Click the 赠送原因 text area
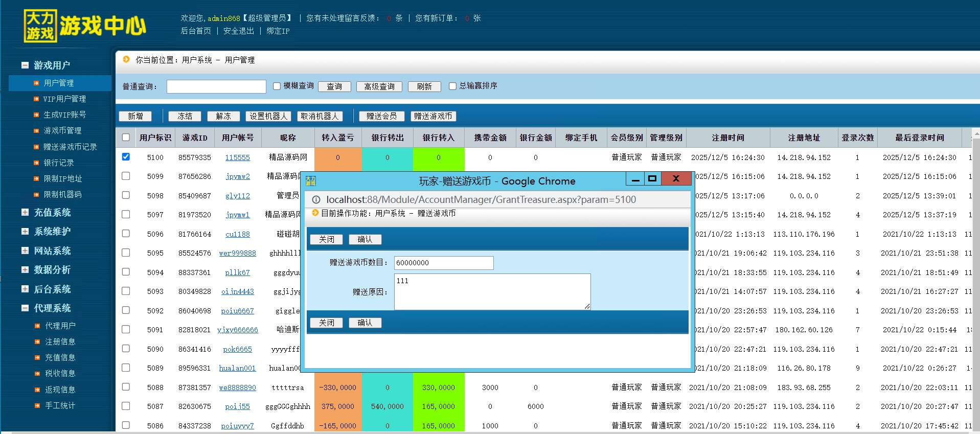 492,291
